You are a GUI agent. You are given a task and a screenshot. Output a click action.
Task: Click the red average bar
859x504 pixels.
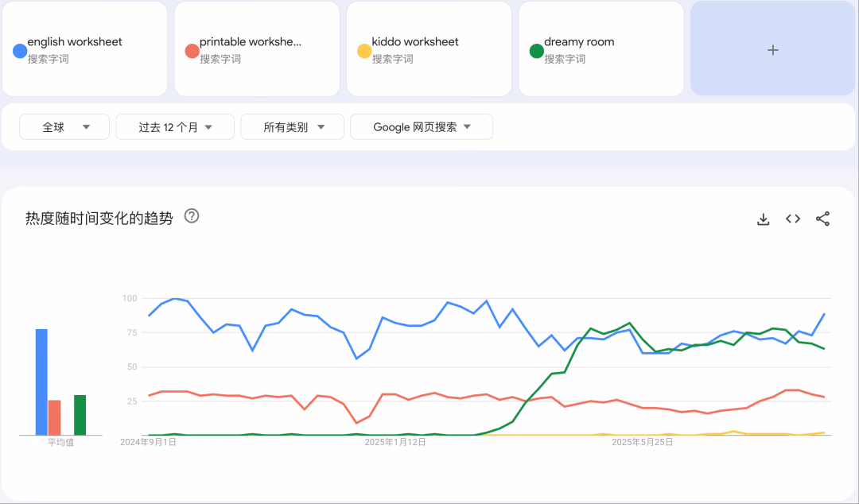(x=54, y=417)
